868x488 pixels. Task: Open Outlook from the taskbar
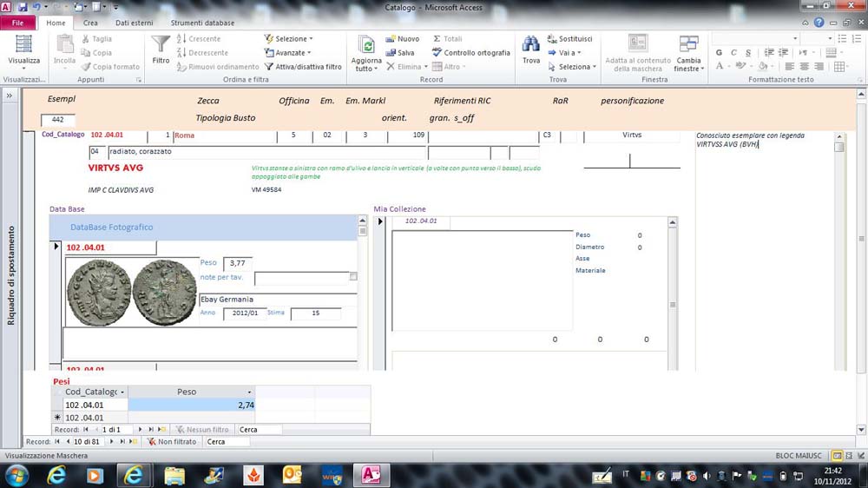point(293,475)
